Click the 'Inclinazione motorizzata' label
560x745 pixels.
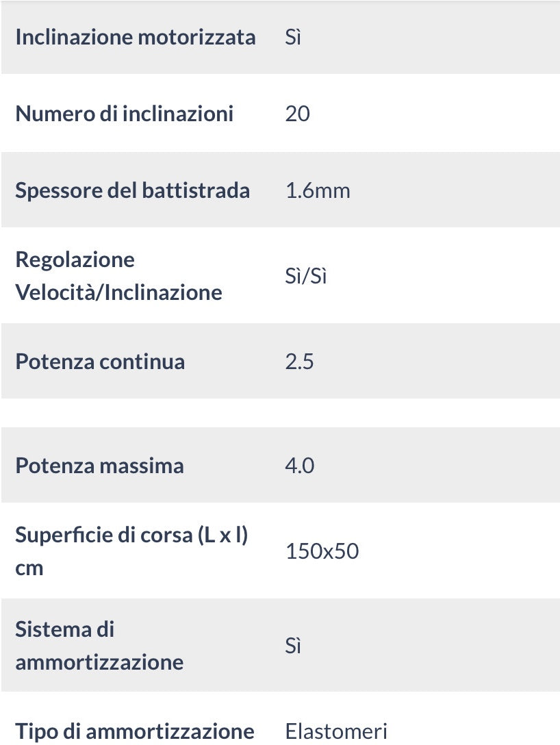(136, 37)
